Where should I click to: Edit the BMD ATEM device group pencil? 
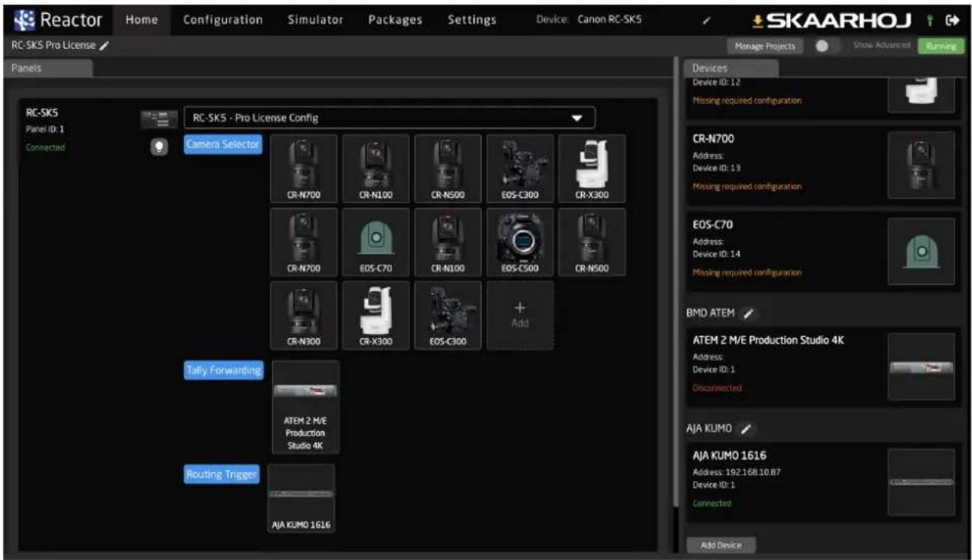tap(749, 313)
